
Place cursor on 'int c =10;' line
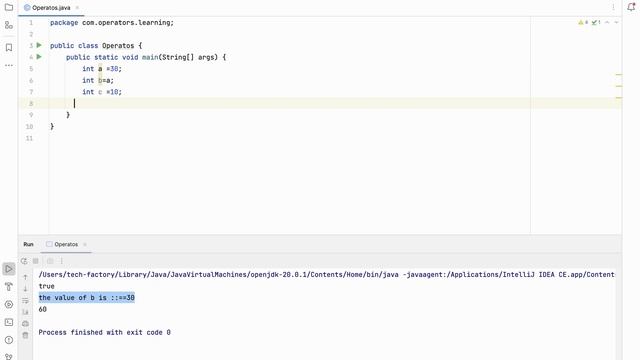(x=102, y=92)
